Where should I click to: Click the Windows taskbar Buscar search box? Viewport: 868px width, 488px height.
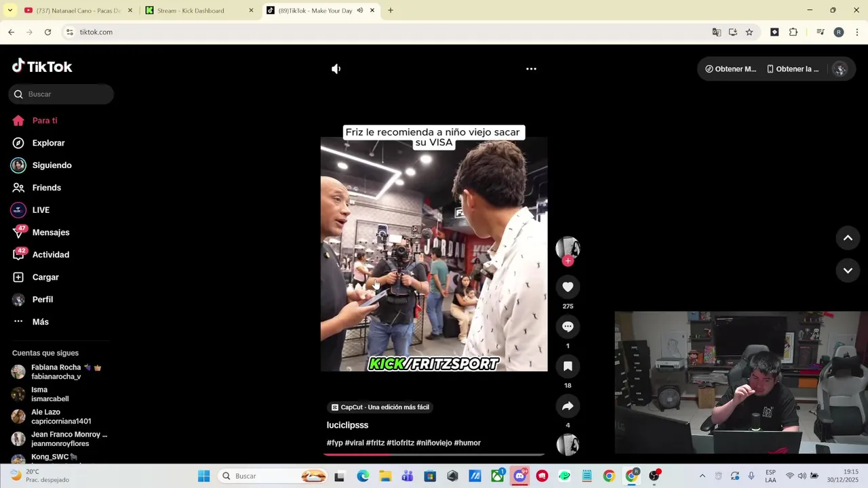pos(274,476)
